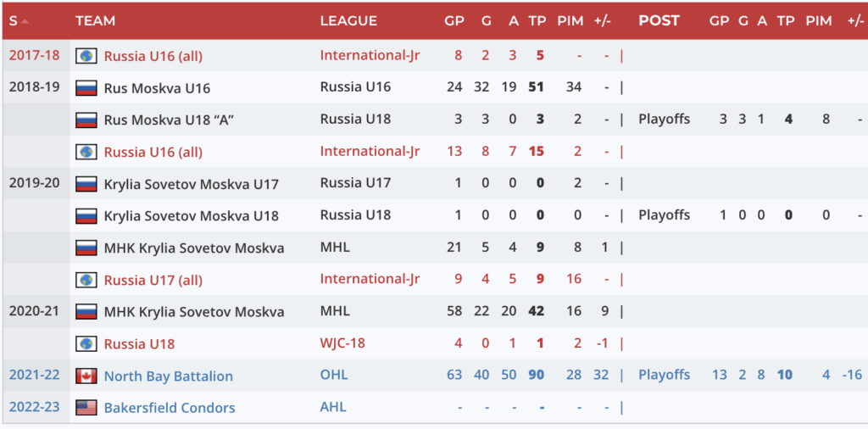Select the 2021-22 season link

(x=34, y=375)
